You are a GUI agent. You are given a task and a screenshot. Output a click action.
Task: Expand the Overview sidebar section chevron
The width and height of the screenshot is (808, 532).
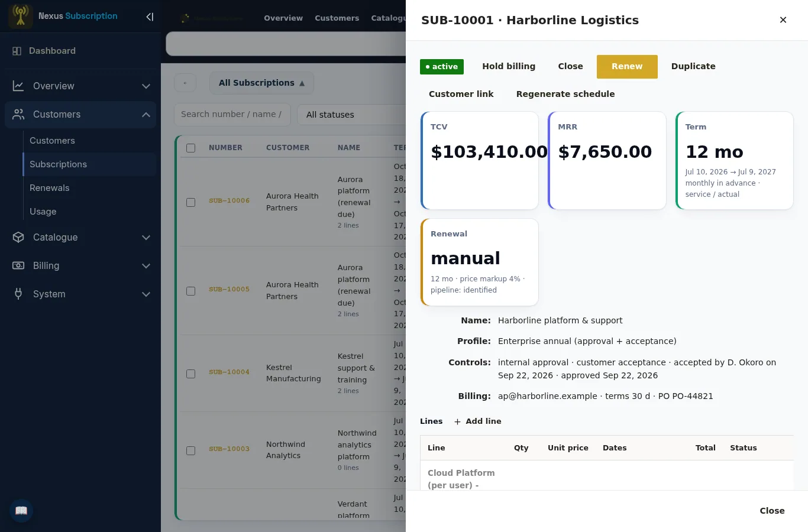coord(146,86)
